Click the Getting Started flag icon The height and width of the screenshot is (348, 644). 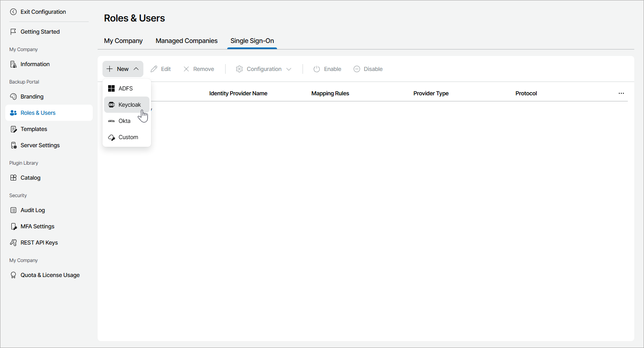point(13,32)
